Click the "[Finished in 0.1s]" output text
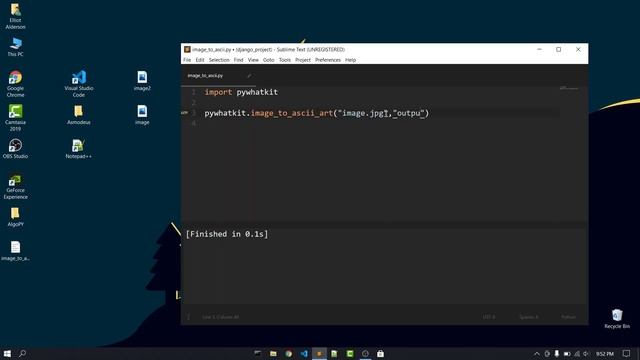The image size is (640, 360). (227, 234)
